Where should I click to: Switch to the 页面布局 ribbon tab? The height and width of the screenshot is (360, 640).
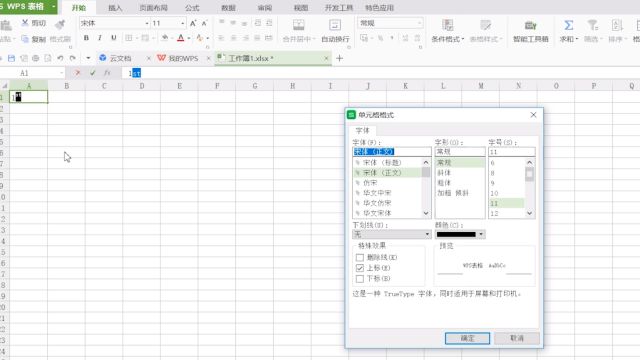153,8
